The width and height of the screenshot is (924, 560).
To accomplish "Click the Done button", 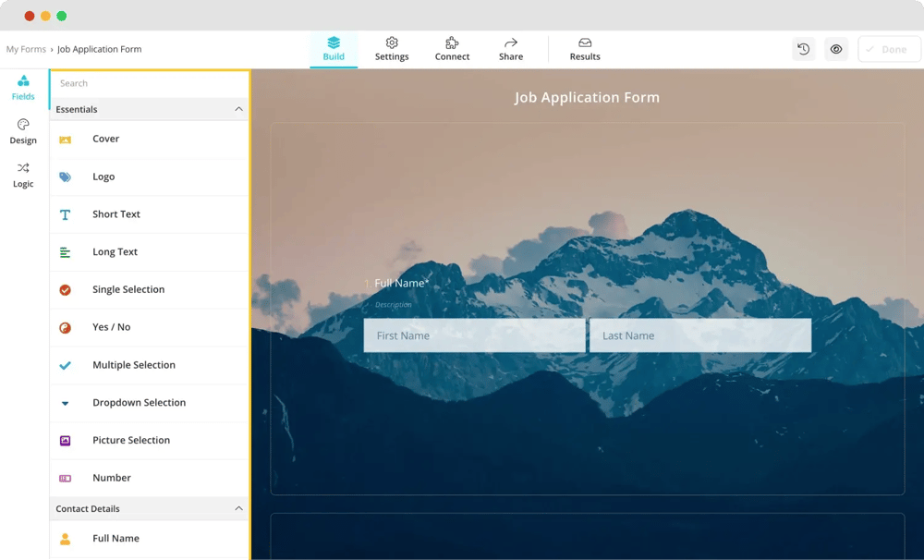I will coord(888,50).
